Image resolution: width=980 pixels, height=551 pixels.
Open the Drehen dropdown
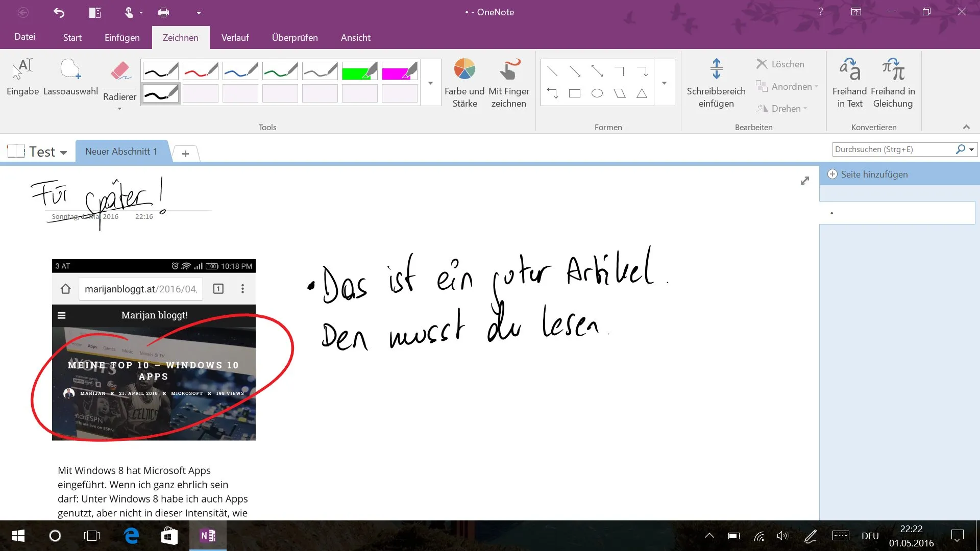782,108
